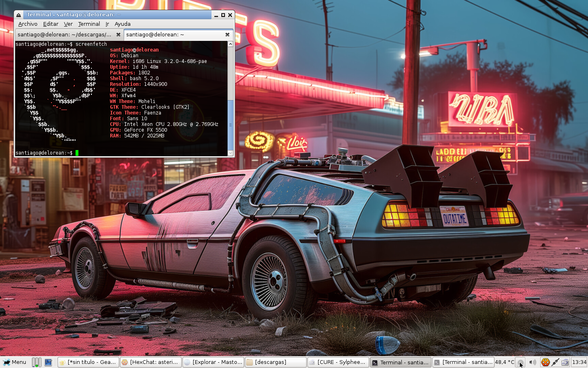
Task: Click the 'Kernel: i686 Linux 3.2.0-4-686-pae' line
Action: click(x=158, y=61)
